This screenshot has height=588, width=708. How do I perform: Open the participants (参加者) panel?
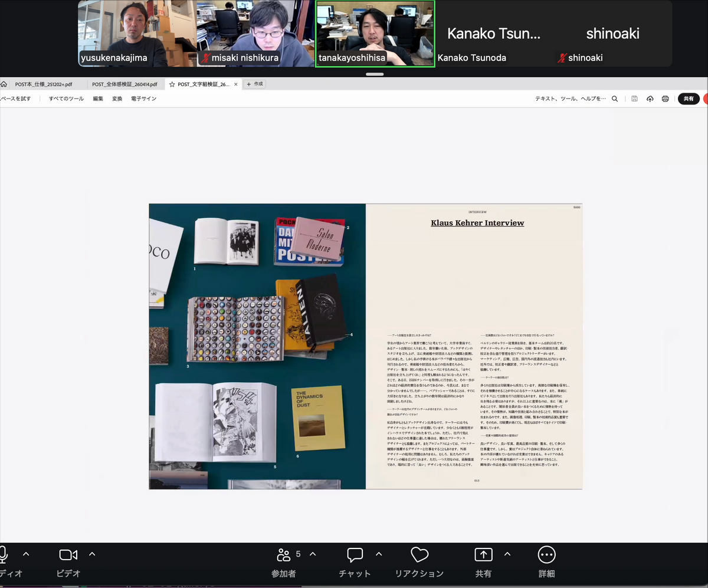point(284,555)
